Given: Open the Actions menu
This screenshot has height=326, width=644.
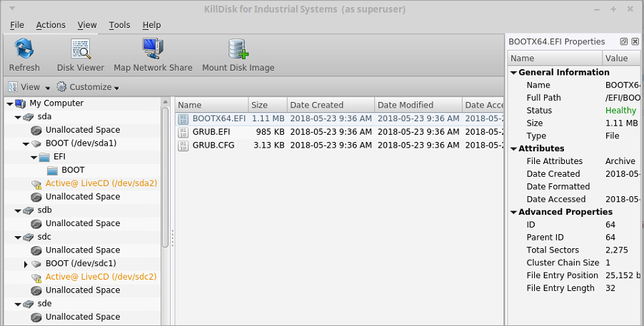Looking at the screenshot, I should point(51,25).
